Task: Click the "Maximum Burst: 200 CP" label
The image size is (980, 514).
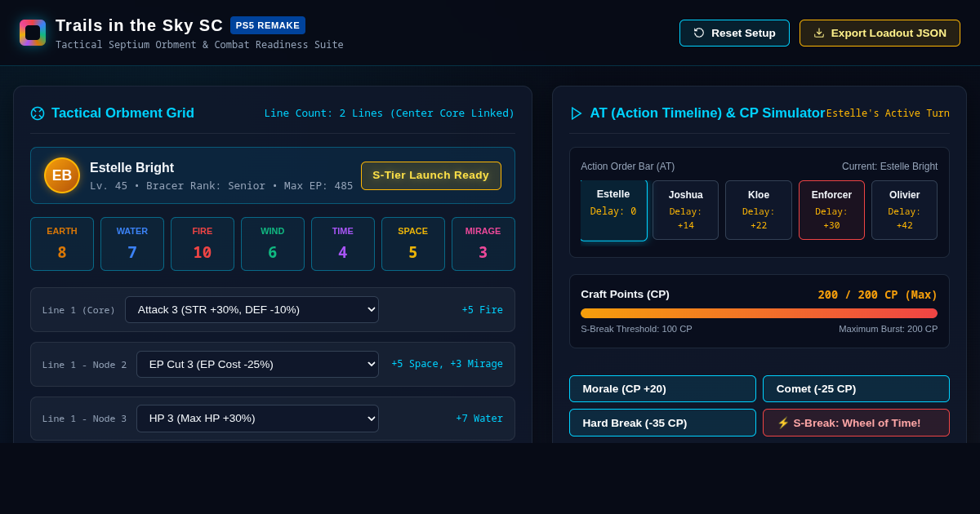Action: (889, 329)
